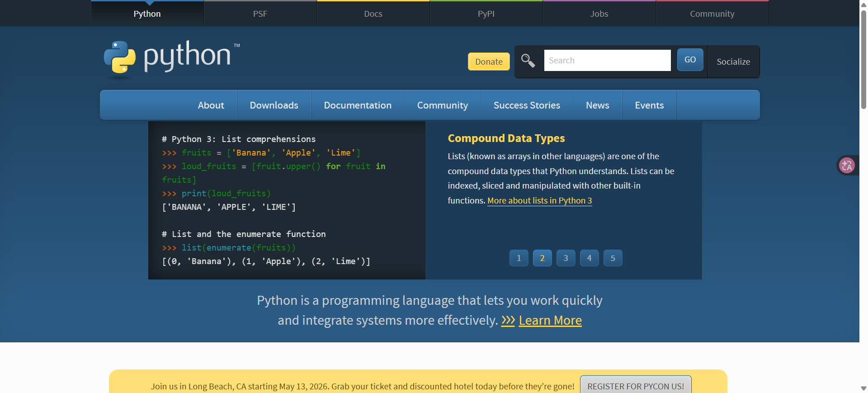Open the Docs top tab
The height and width of the screenshot is (393, 868).
coord(373,14)
